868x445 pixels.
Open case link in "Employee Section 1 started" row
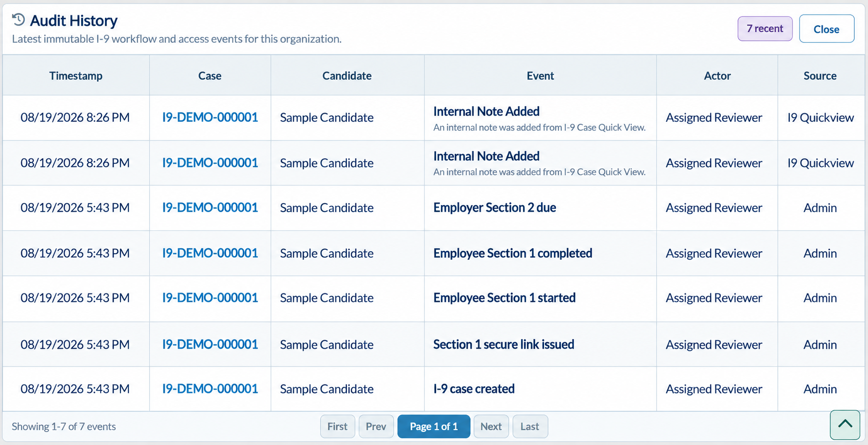click(x=210, y=298)
